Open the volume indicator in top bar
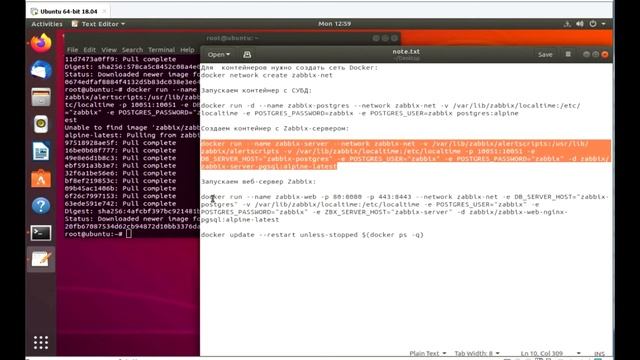The width and height of the screenshot is (640, 360). pos(580,24)
